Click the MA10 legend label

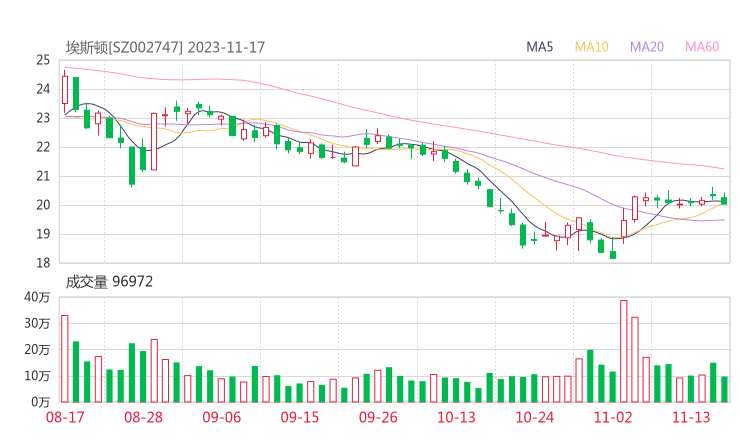pos(591,47)
